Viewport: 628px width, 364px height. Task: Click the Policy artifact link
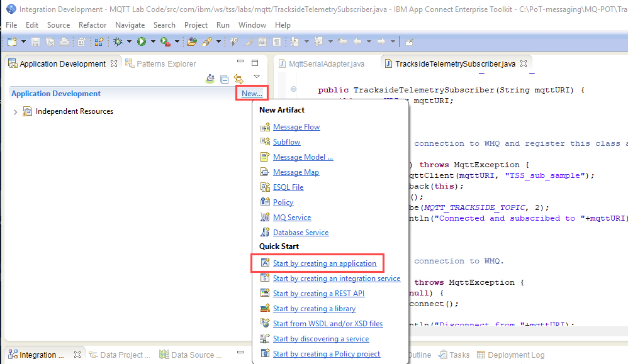[283, 202]
